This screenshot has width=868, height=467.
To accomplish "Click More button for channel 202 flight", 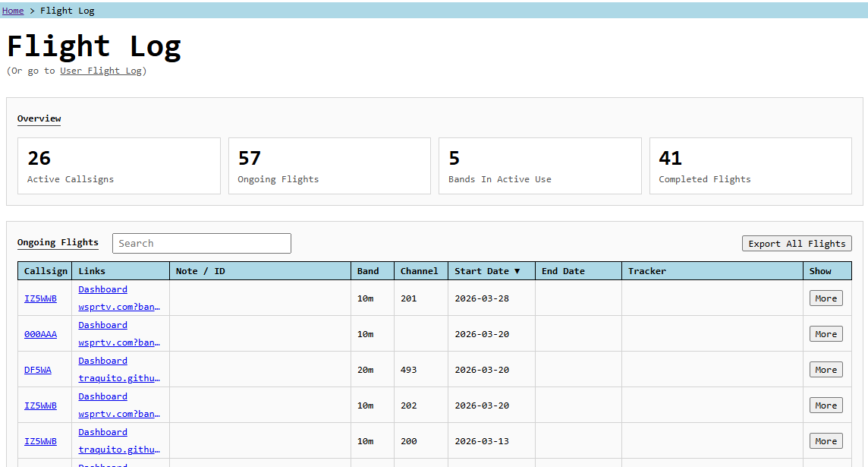I will coord(826,405).
